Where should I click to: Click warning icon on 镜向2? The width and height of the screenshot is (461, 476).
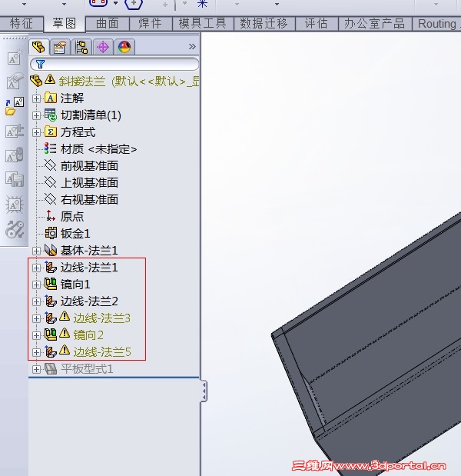point(65,333)
